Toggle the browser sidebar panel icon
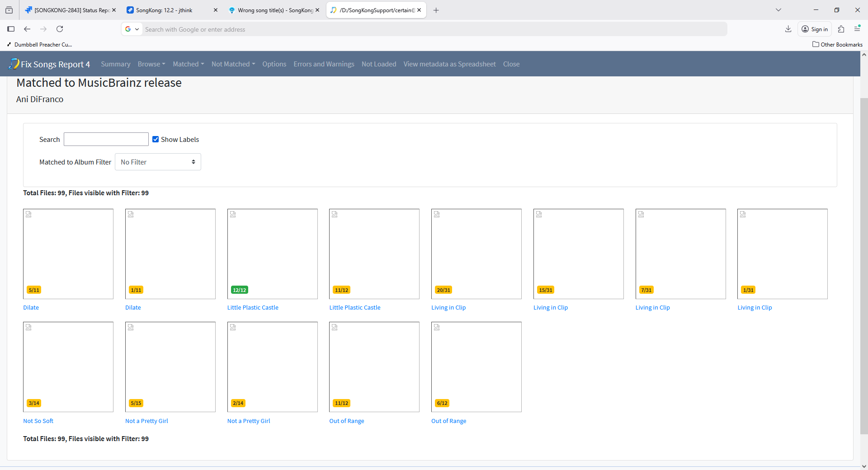The width and height of the screenshot is (868, 470). (11, 29)
